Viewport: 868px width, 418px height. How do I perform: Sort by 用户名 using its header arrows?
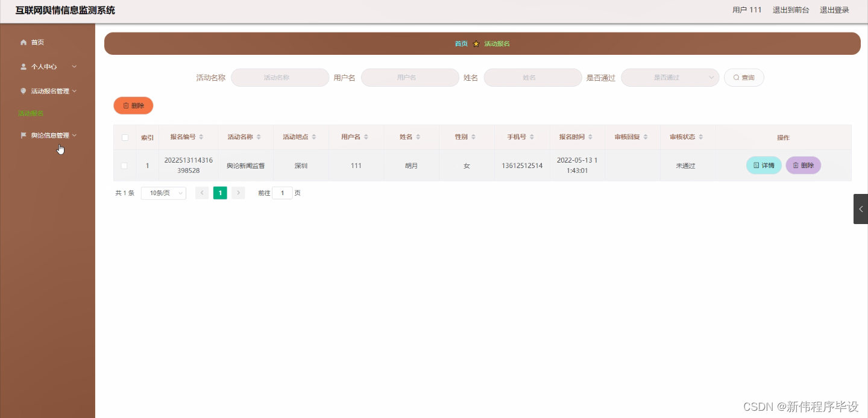tap(366, 137)
